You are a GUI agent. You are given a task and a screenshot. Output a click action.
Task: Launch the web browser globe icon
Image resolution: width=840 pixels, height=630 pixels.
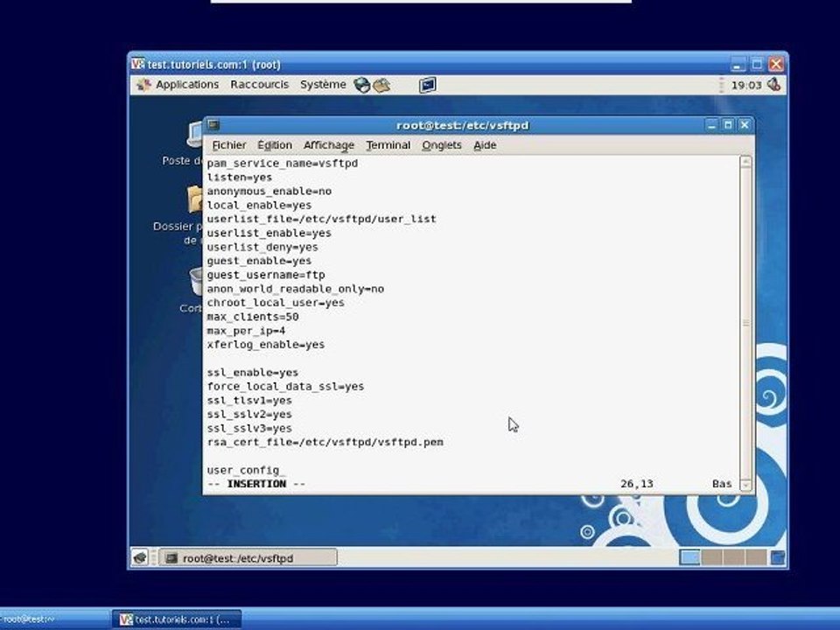362,85
